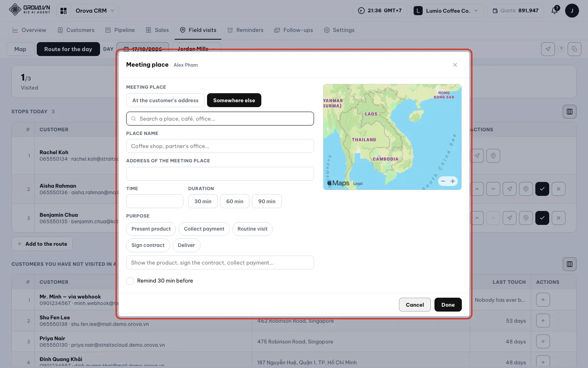Mark Aisha Rahman stop as visited
Viewport: 588px width, 368px height.
(542, 189)
